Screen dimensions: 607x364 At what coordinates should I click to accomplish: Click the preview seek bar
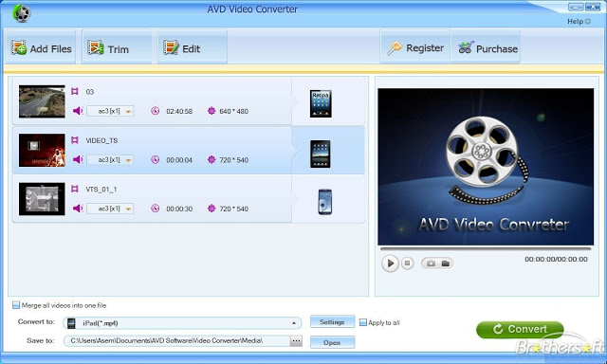tap(486, 249)
